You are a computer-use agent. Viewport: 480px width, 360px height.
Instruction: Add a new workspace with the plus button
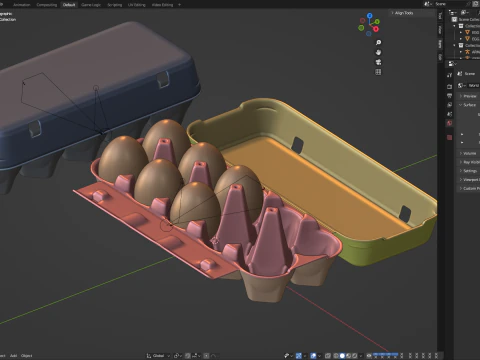[180, 5]
